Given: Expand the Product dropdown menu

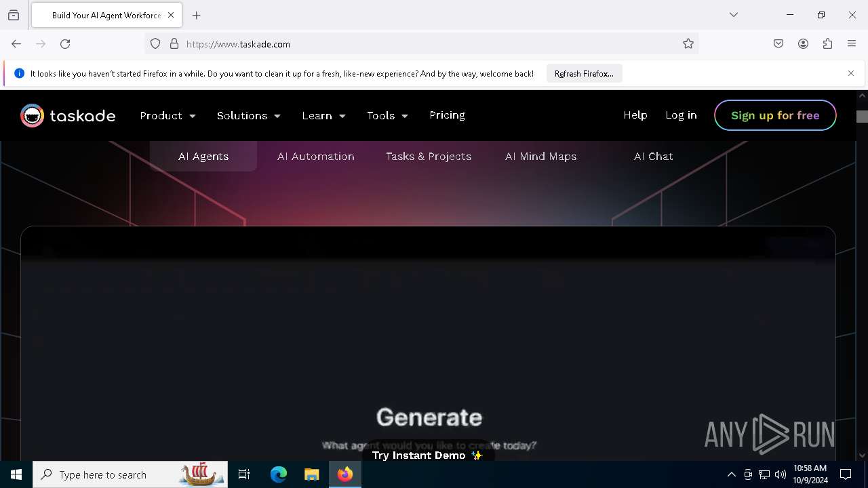Looking at the screenshot, I should pyautogui.click(x=167, y=116).
